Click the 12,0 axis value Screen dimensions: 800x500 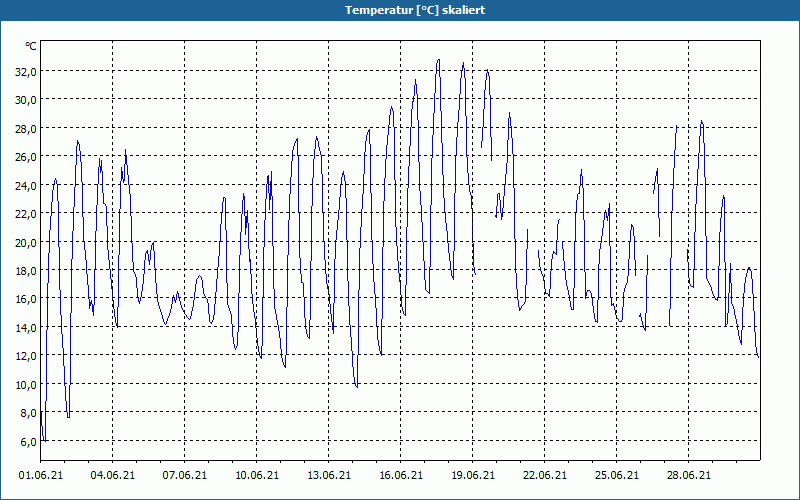pos(26,356)
